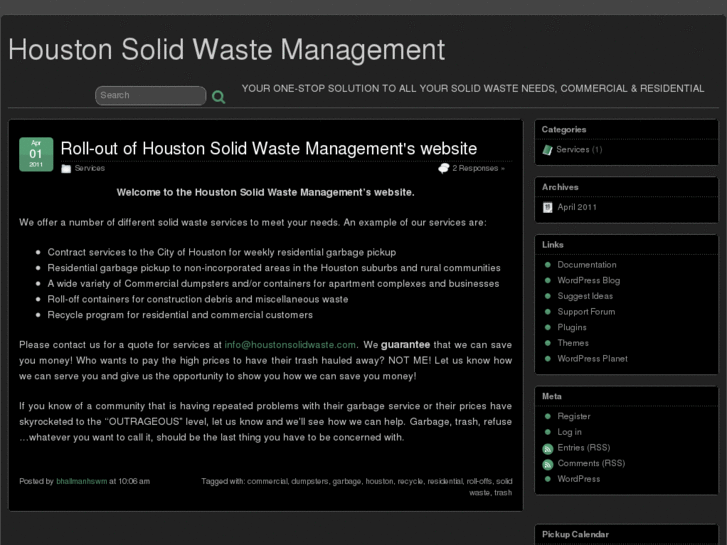Click the commercial tag

(x=267, y=481)
